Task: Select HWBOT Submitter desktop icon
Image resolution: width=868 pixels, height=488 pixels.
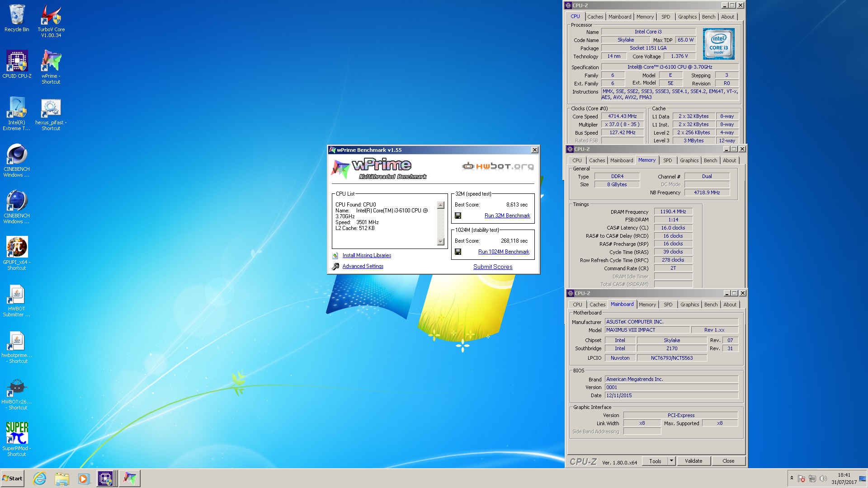Action: [17, 300]
